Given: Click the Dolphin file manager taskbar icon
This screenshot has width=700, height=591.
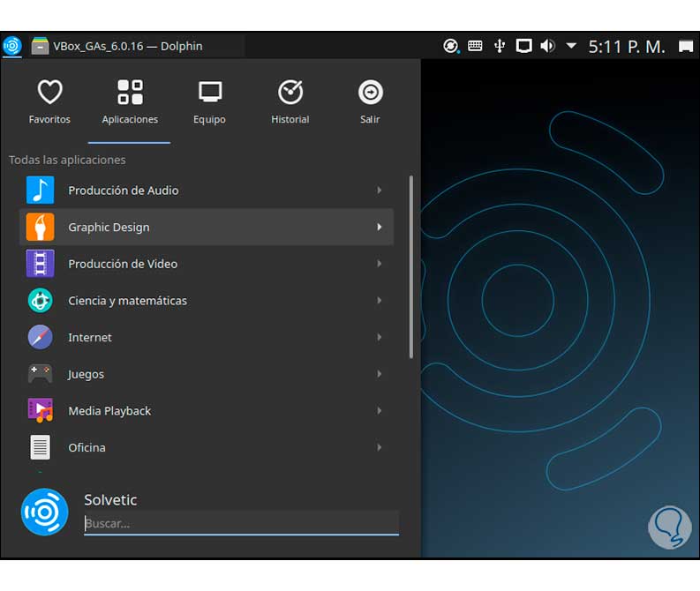Looking at the screenshot, I should pos(40,46).
